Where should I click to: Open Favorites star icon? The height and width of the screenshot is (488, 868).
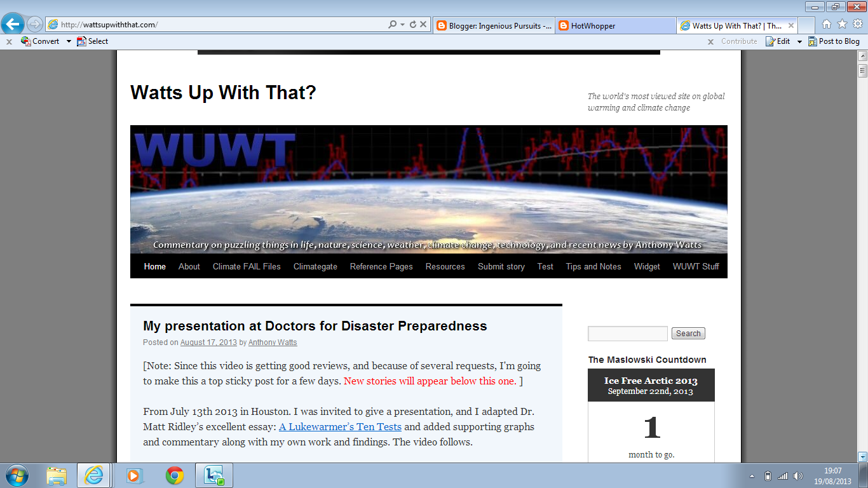point(842,24)
